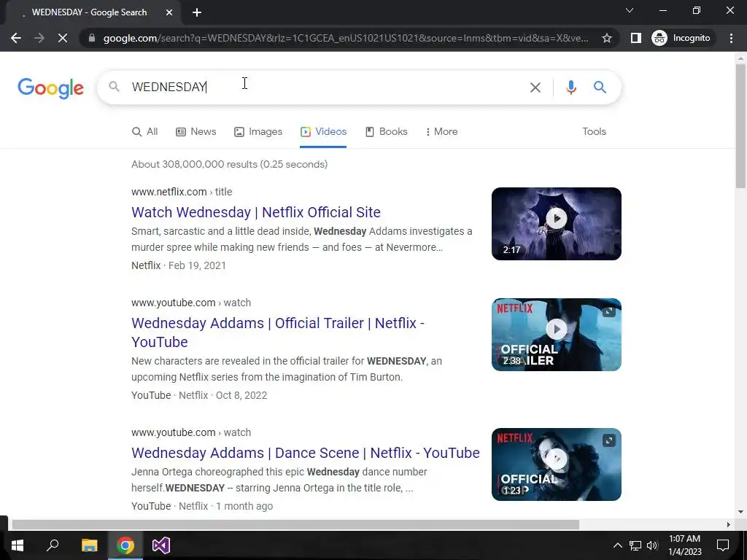The height and width of the screenshot is (560, 747).
Task: Open Wednesday Addams Official Trailer YouTube link
Action: click(278, 332)
